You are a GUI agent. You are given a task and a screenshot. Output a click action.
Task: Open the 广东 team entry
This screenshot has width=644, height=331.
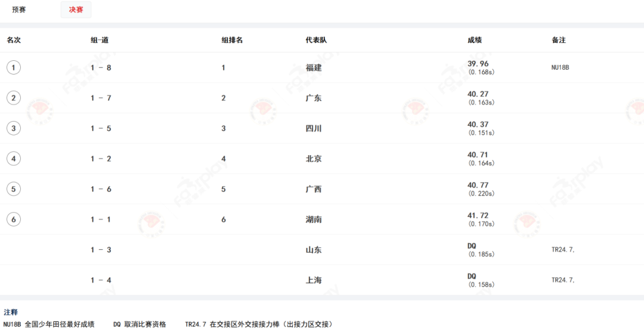[314, 98]
